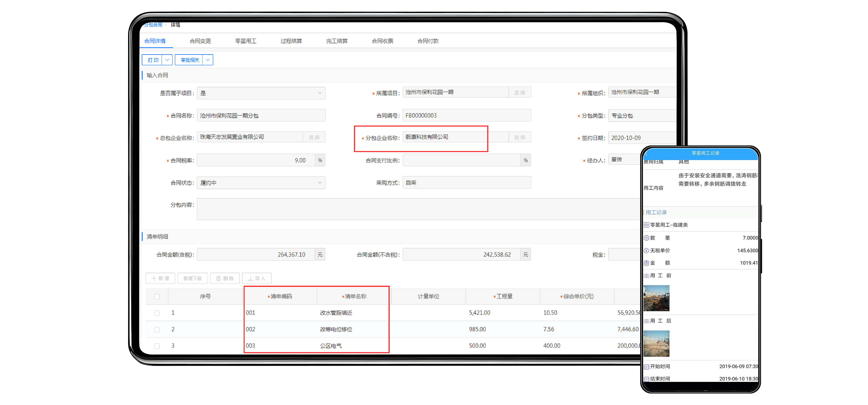Click the 零星用工-临建类 grid icon

point(646,225)
